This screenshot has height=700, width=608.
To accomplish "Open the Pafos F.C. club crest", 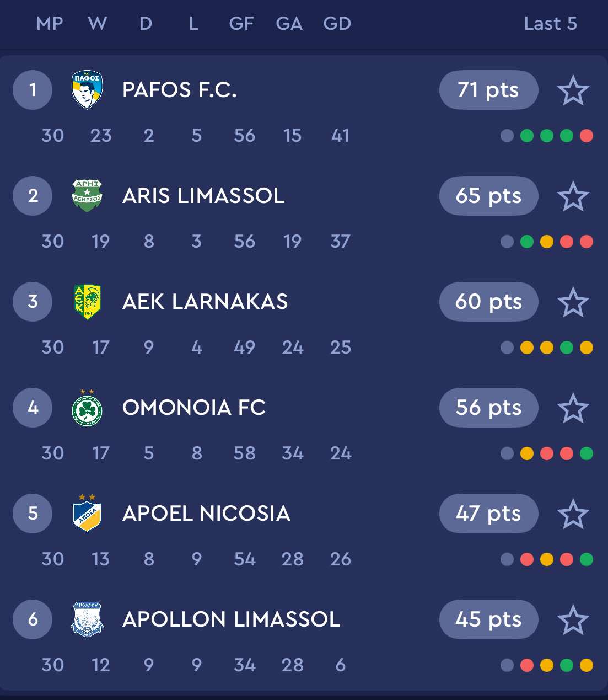I will pos(87,89).
